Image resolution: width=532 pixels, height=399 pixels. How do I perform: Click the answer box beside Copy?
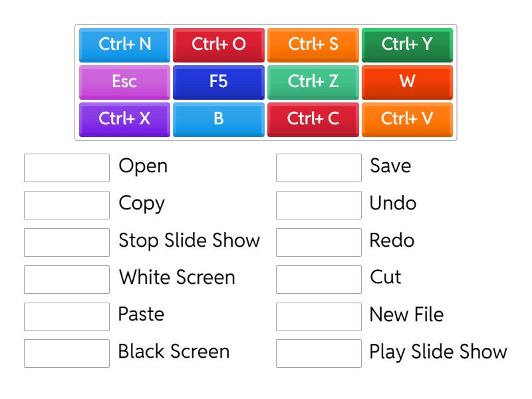point(66,204)
